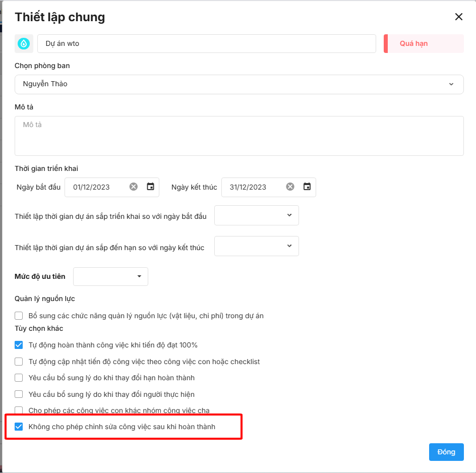476x473 pixels.
Task: Enable resource management functions checkbox
Action: (19, 316)
